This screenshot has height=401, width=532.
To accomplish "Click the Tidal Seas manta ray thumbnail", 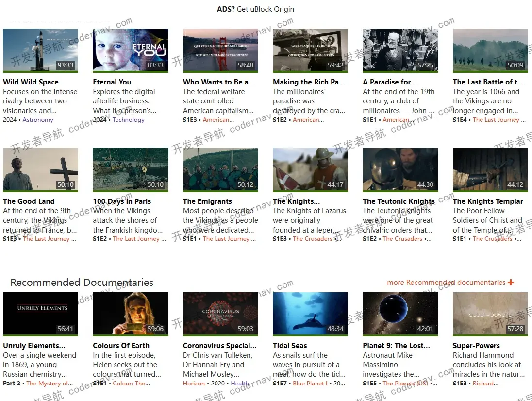I will point(310,314).
